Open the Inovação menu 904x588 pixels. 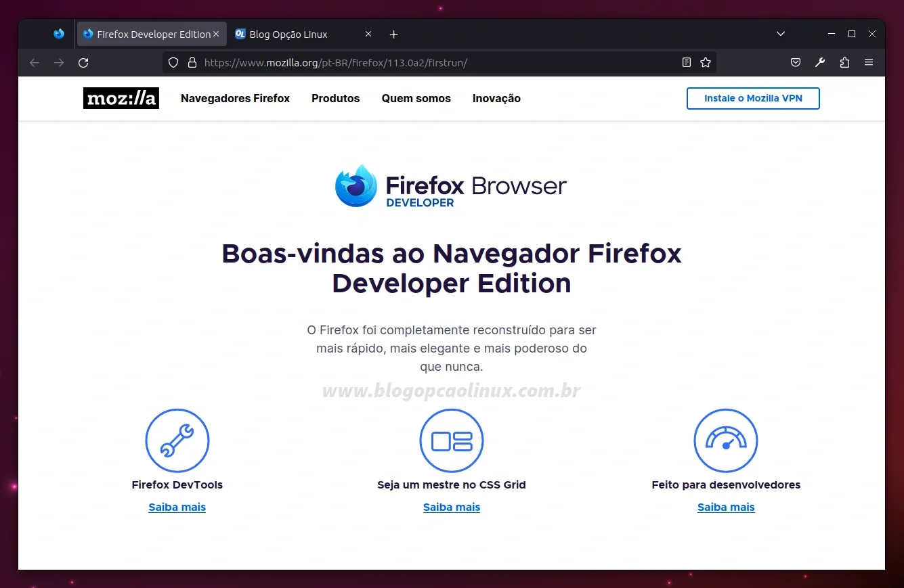[x=496, y=98]
